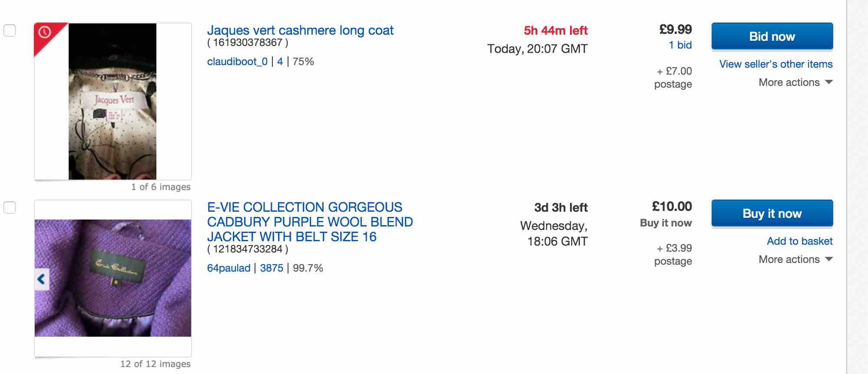
Task: Open claudiboot_0 feedback score 4
Action: coord(280,62)
